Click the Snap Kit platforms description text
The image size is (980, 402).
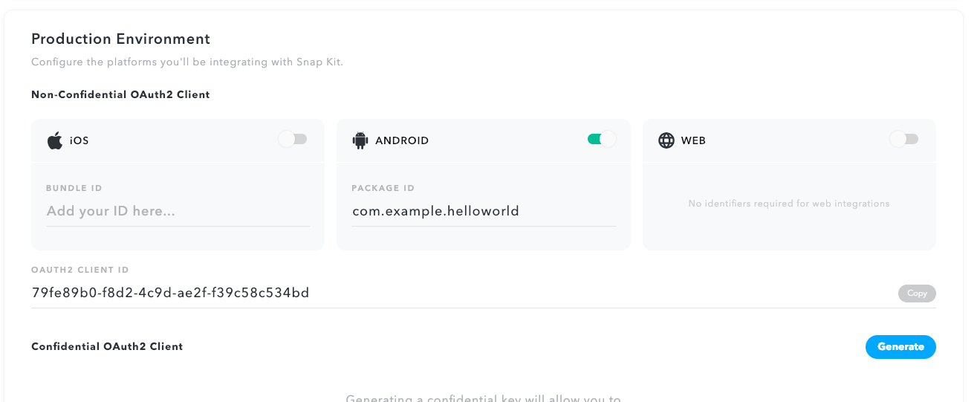click(x=187, y=62)
